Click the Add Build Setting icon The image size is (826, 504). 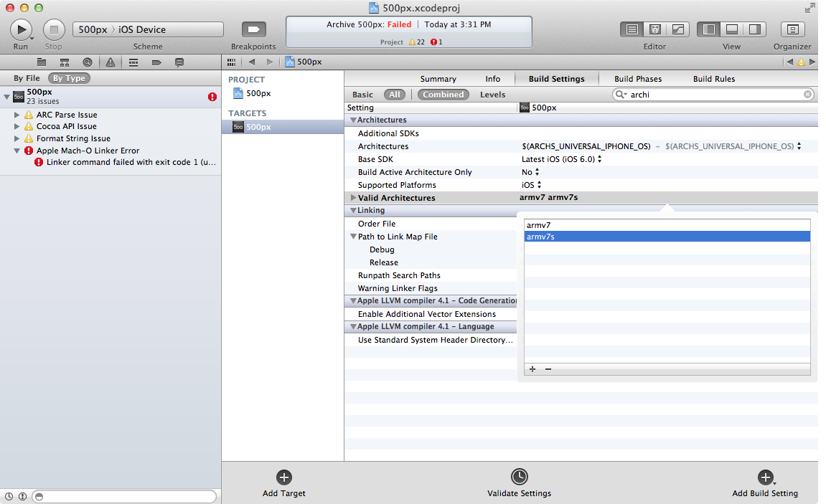coord(765,477)
